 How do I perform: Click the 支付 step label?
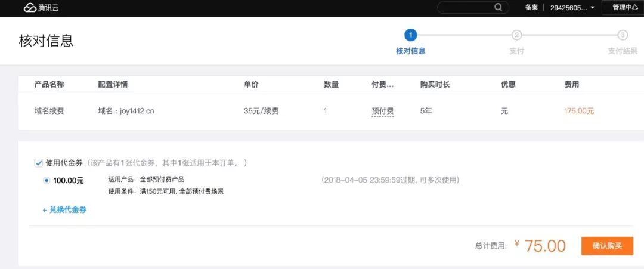516,51
